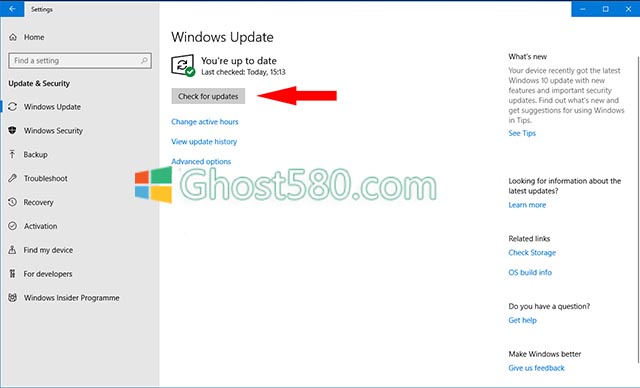Click the For developers tools icon
Image resolution: width=640 pixels, height=388 pixels.
click(x=12, y=274)
